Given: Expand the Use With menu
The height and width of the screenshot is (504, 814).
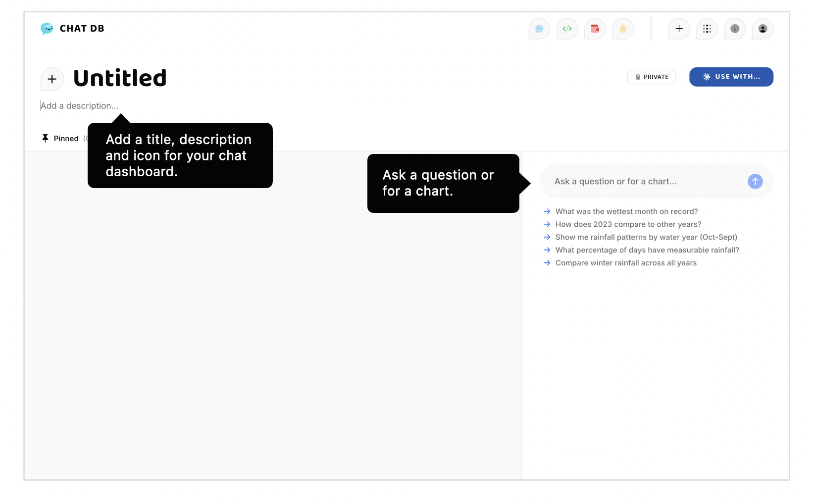Looking at the screenshot, I should pyautogui.click(x=731, y=77).
